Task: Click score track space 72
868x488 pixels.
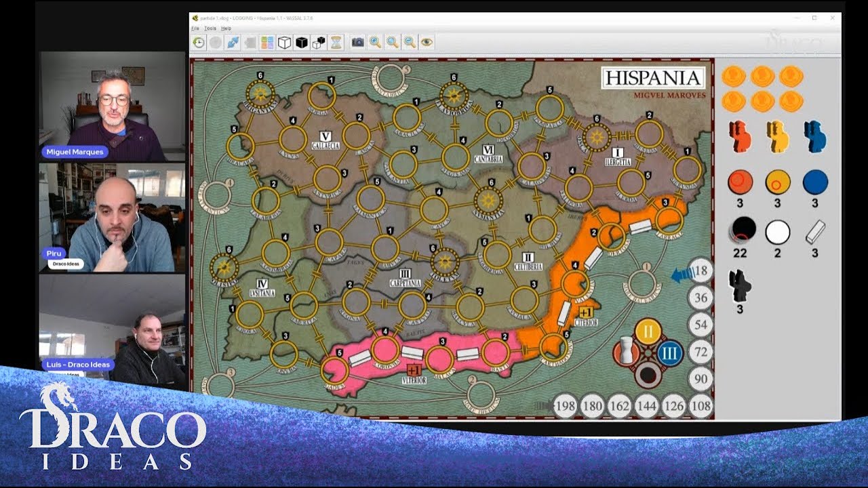Action: point(701,352)
